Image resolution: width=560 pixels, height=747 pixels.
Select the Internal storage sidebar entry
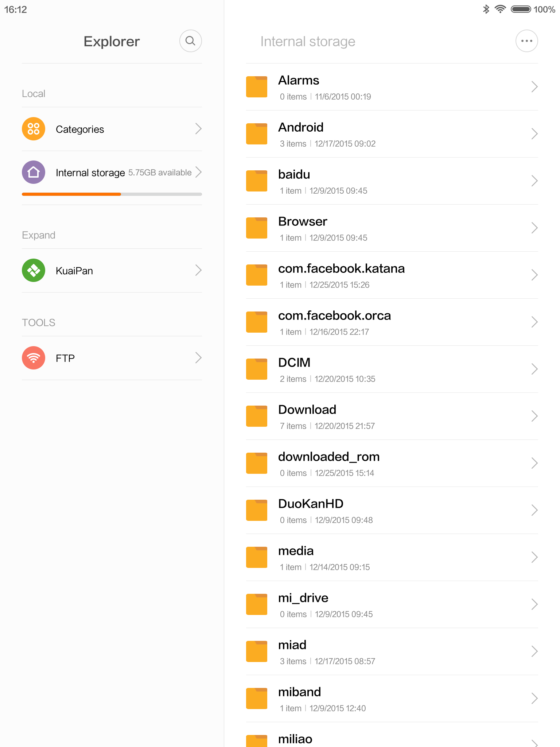click(112, 173)
